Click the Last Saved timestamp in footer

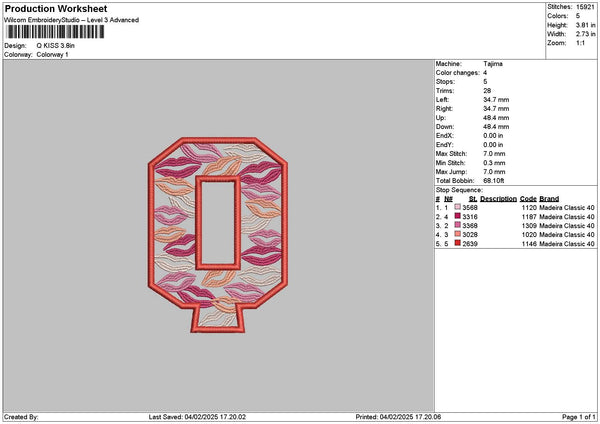(x=197, y=417)
